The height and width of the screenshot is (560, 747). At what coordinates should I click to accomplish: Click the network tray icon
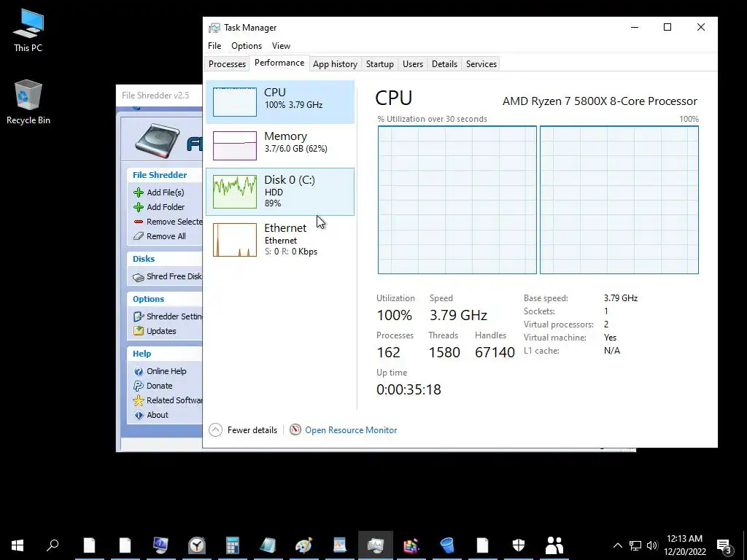(x=635, y=545)
